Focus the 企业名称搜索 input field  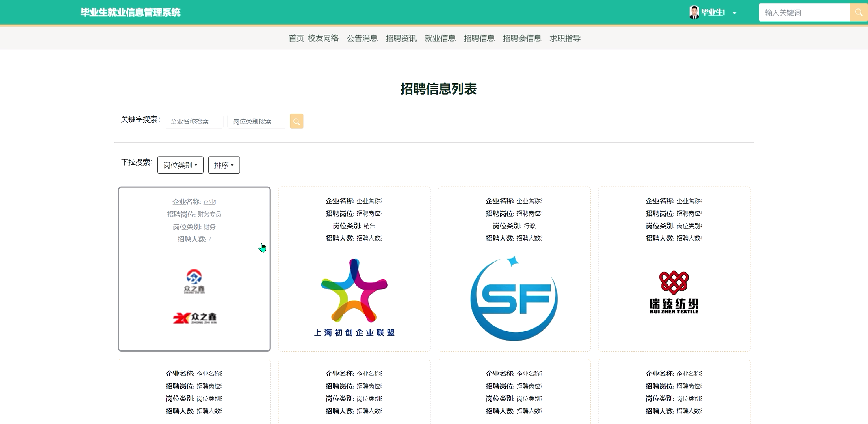point(194,121)
